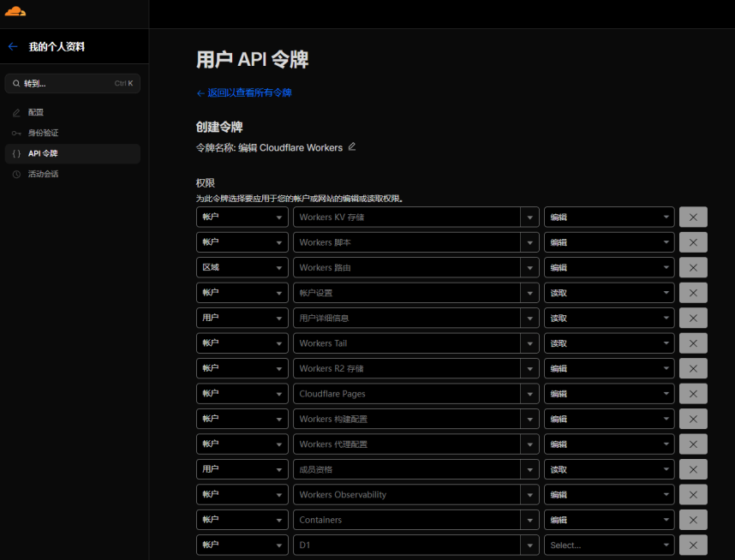Remove the Workers Tail permission row
Viewport: 735px width, 560px height.
point(693,343)
